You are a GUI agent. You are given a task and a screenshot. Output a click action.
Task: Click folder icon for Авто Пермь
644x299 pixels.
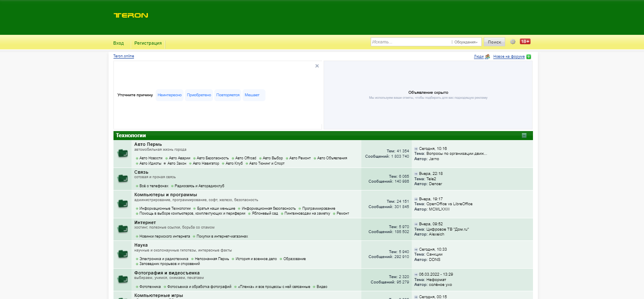[x=122, y=153]
